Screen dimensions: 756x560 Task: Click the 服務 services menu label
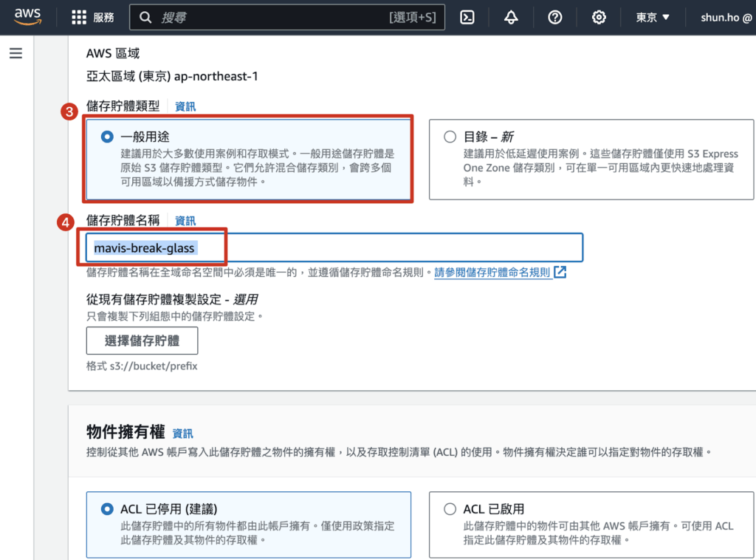(104, 18)
